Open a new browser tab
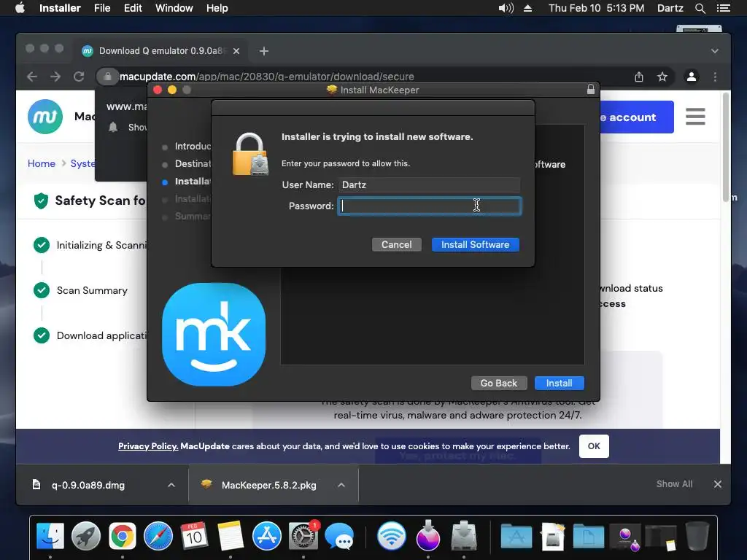Viewport: 747px width, 560px height. 264,51
